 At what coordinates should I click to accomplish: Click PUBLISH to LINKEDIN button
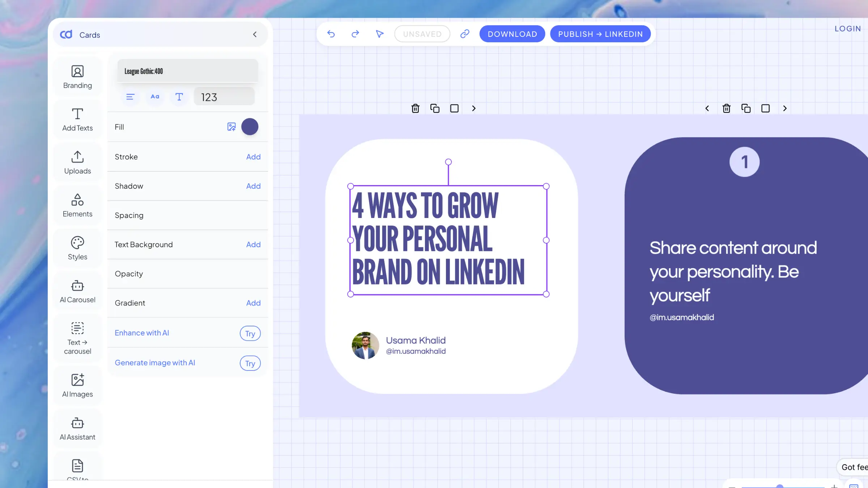[600, 34]
